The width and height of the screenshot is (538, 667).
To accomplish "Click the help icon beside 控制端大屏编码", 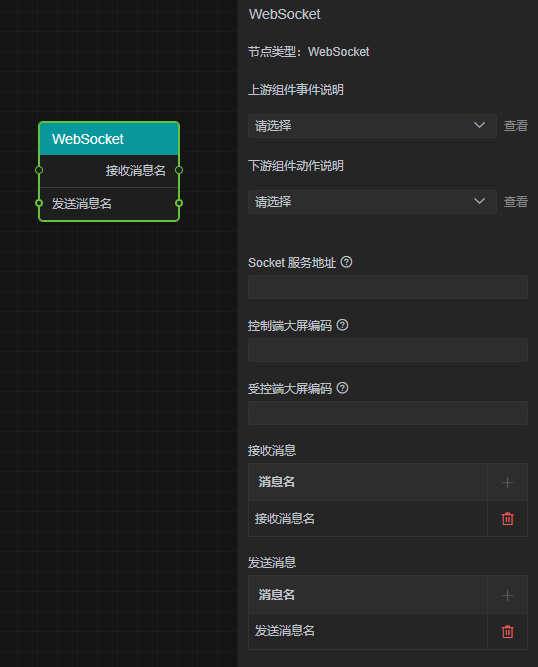I will (x=342, y=325).
